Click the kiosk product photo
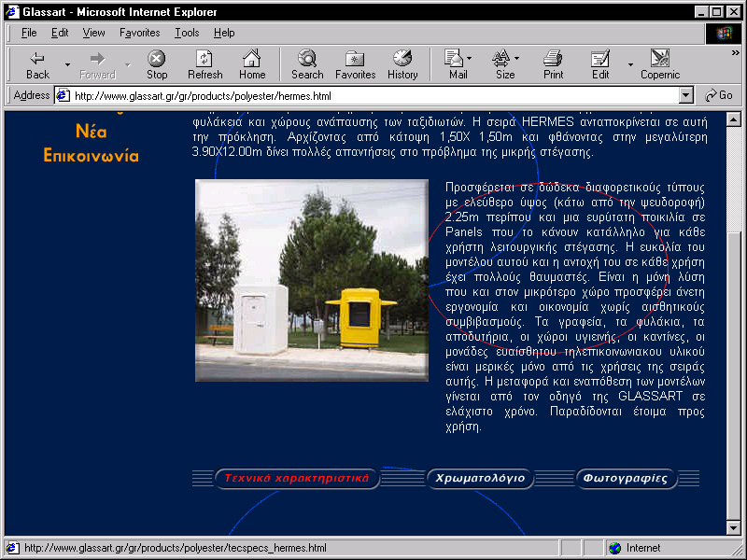This screenshot has width=747, height=560. tap(312, 281)
